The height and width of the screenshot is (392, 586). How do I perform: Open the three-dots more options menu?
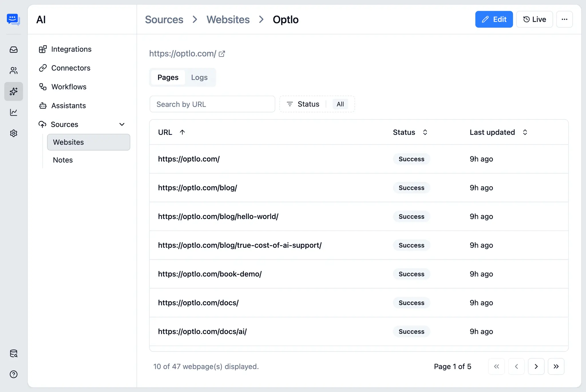[x=564, y=19]
